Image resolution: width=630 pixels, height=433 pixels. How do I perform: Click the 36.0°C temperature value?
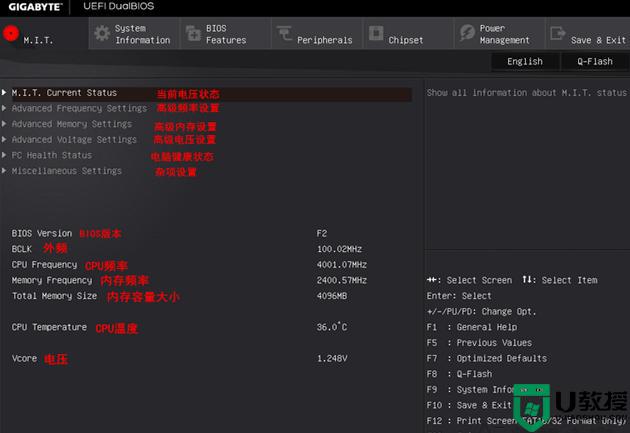tap(332, 327)
